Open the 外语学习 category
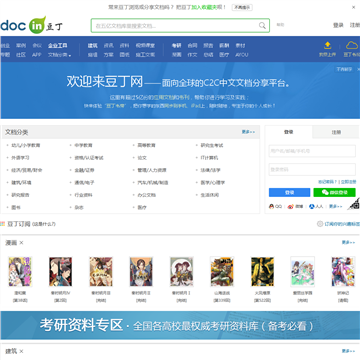360x360 pixels. point(20,158)
